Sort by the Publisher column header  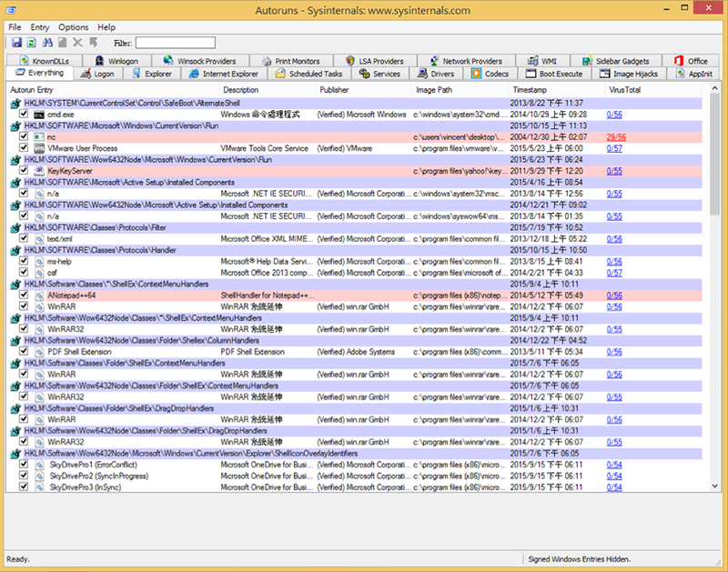(x=363, y=90)
